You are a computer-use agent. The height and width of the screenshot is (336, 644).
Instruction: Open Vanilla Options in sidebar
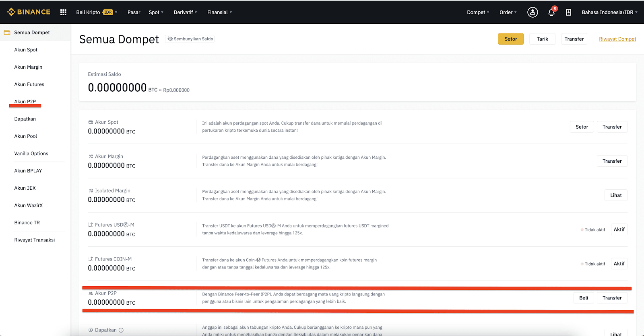31,154
